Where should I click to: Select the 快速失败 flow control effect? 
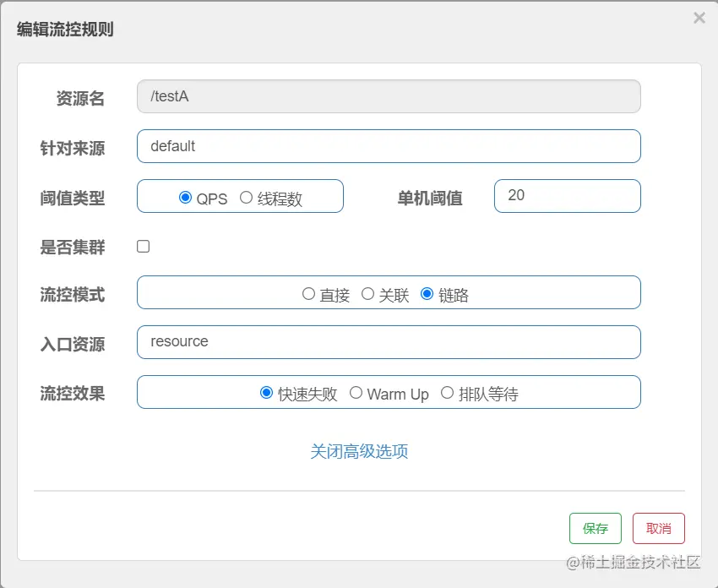pyautogui.click(x=266, y=393)
